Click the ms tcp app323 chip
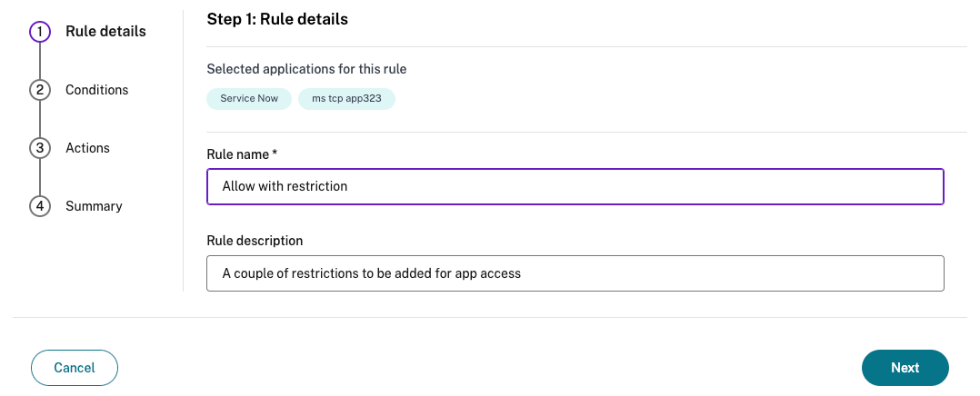Viewport: 980px width, 396px height. click(346, 99)
